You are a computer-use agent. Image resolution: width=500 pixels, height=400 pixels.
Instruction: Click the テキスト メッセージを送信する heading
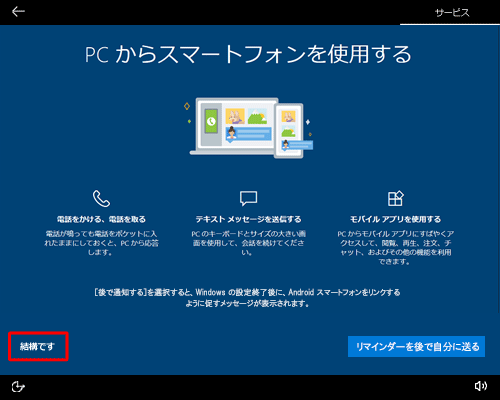coord(248,219)
